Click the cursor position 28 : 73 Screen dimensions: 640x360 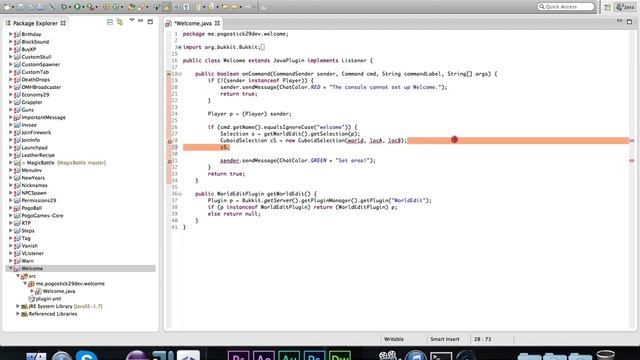[482, 339]
